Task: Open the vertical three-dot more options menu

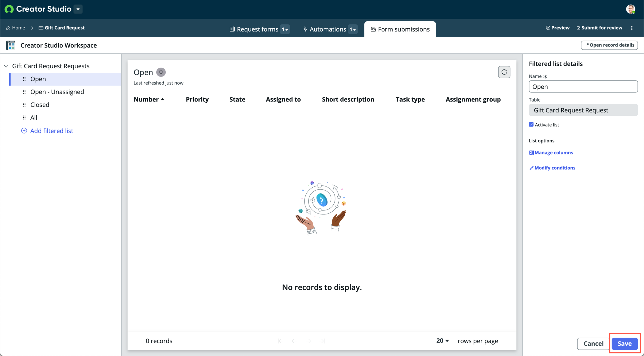Action: click(x=632, y=28)
